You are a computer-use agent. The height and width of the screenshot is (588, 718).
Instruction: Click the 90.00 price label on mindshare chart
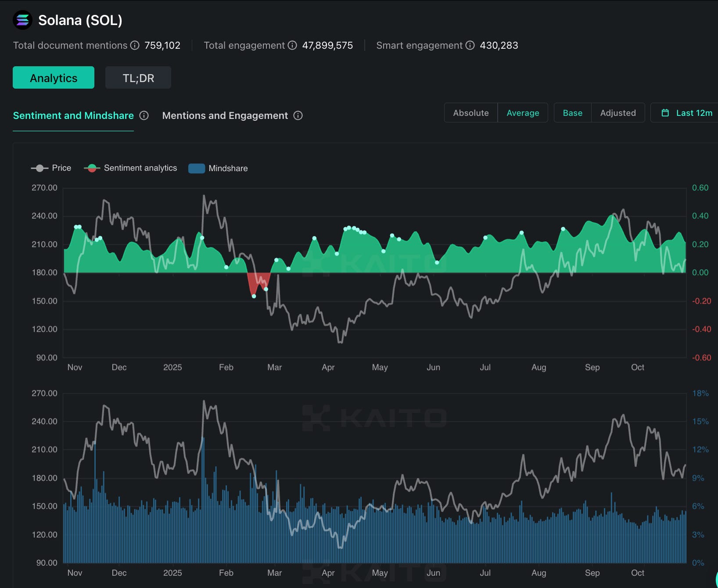(x=47, y=563)
